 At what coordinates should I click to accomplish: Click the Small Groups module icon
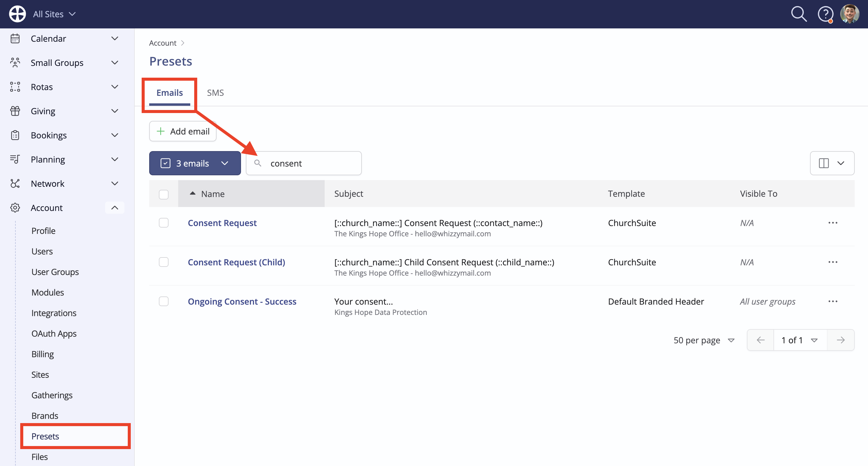(15, 63)
